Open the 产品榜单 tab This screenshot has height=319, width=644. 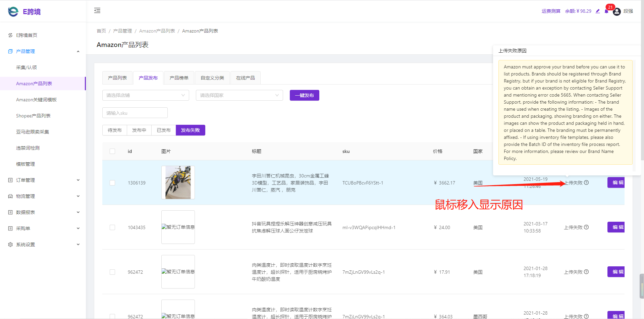click(x=179, y=78)
